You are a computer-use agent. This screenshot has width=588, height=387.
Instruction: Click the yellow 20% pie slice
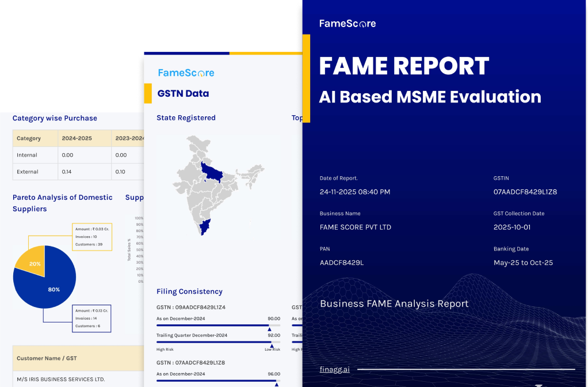tap(33, 261)
